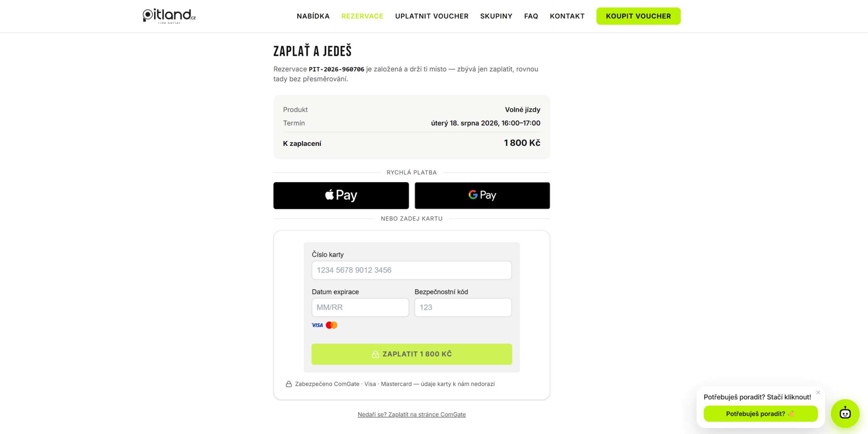The height and width of the screenshot is (434, 868).
Task: Navigate to the Skupiny section
Action: click(496, 16)
